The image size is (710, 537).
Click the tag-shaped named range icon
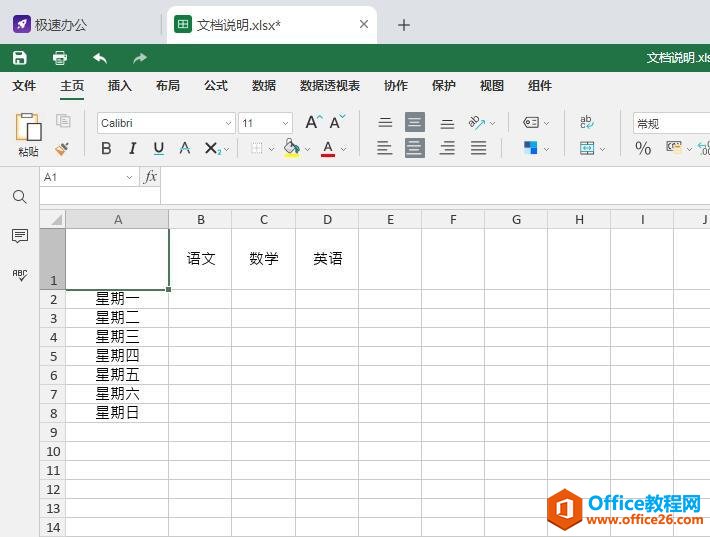click(531, 122)
